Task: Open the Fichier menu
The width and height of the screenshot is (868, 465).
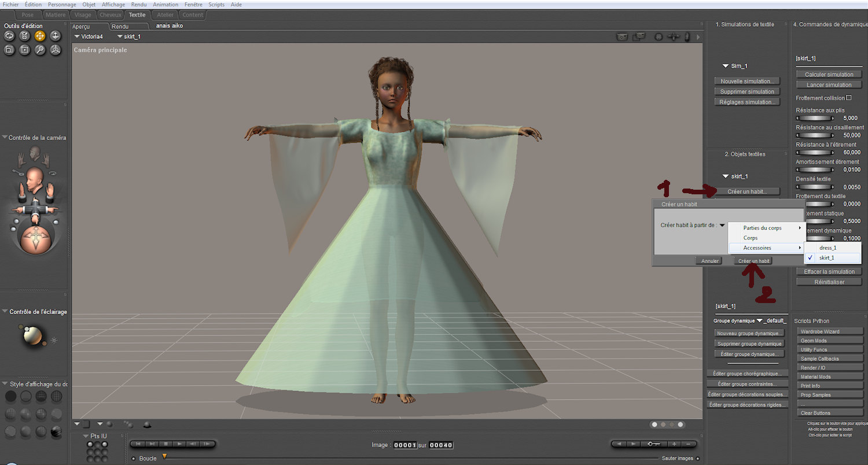Action: (x=11, y=4)
